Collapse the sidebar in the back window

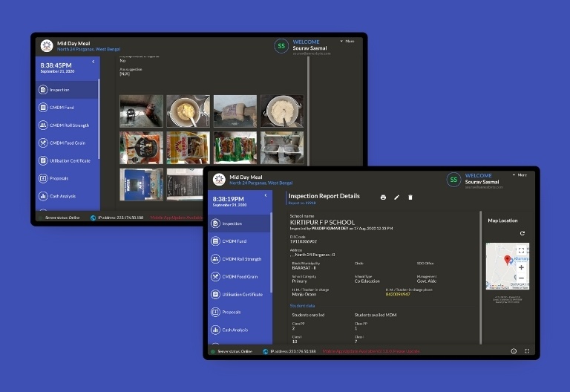click(x=93, y=62)
